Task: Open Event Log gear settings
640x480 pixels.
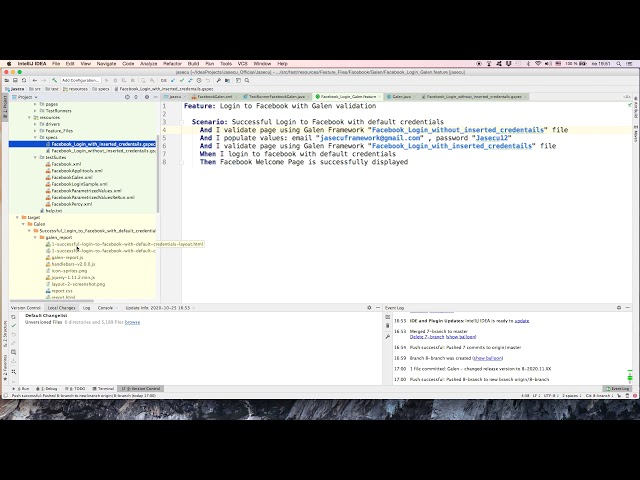Action: [x=619, y=308]
